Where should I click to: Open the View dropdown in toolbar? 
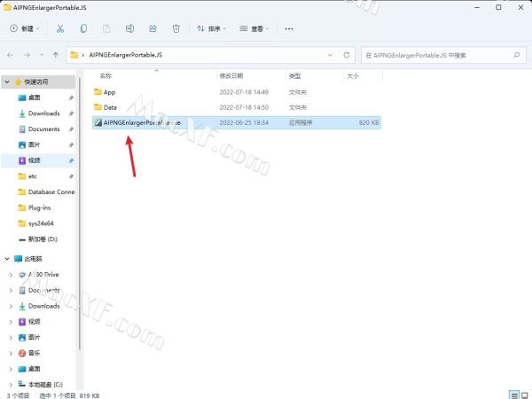pos(254,28)
